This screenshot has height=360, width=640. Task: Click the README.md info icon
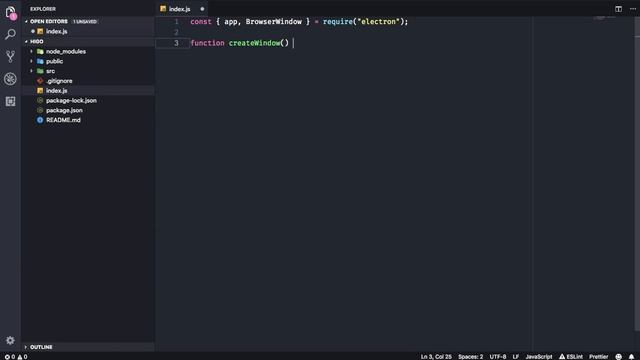[x=40, y=120]
